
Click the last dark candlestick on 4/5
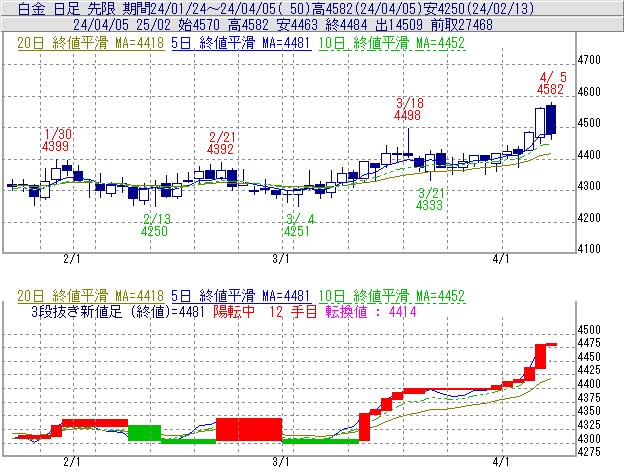551,119
